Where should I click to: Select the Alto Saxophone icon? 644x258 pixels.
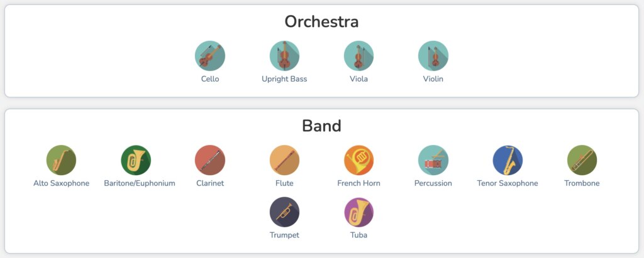click(x=61, y=160)
